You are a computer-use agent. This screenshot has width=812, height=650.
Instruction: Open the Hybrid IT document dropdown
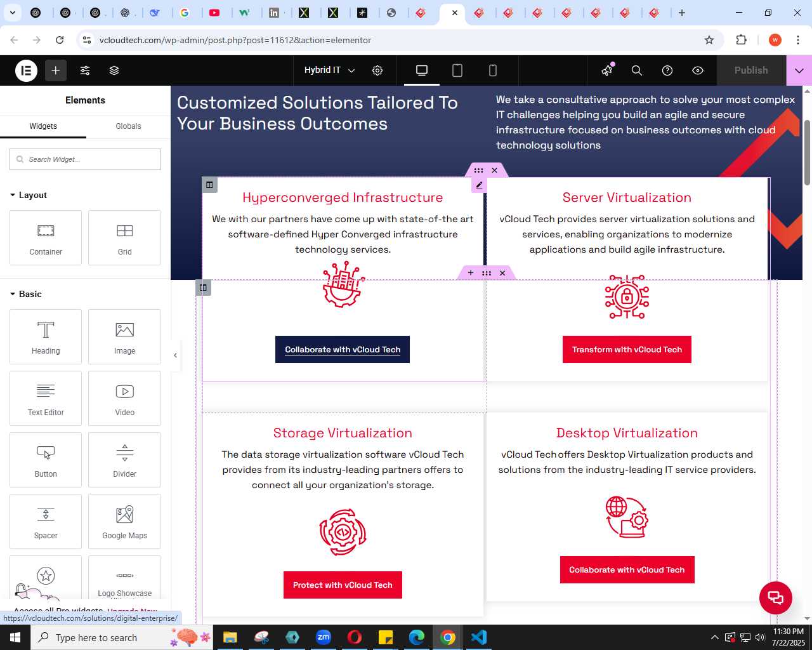pyautogui.click(x=329, y=70)
